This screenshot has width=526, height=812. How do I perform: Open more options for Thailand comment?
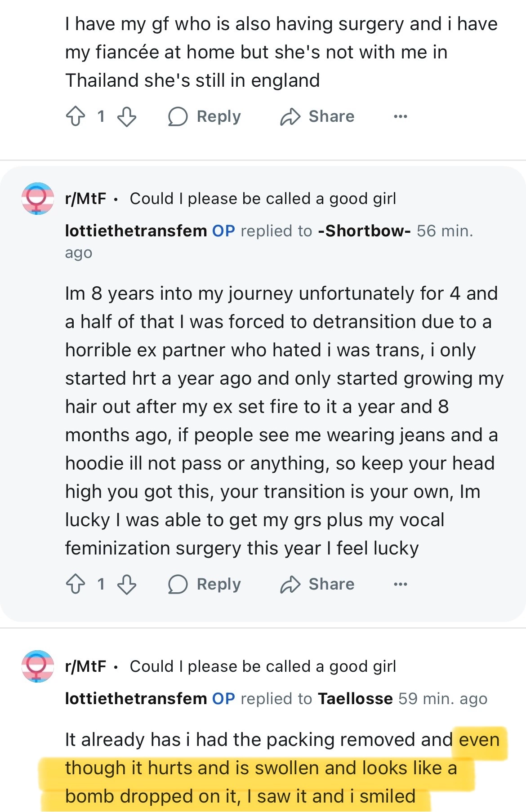(400, 116)
